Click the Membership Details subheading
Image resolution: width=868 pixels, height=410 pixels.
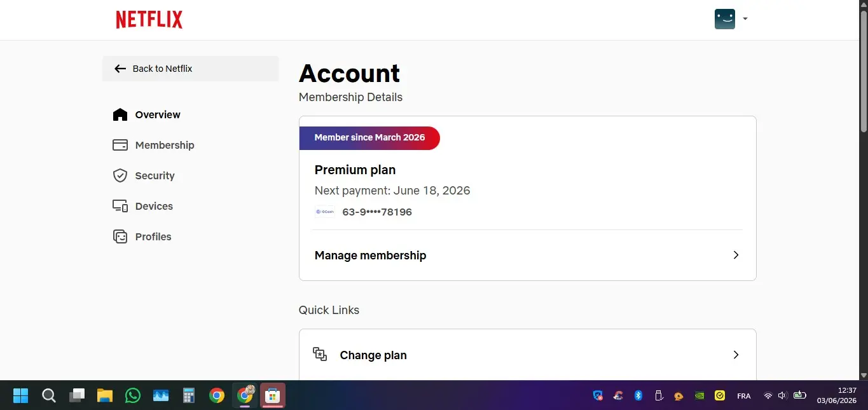[x=350, y=97]
